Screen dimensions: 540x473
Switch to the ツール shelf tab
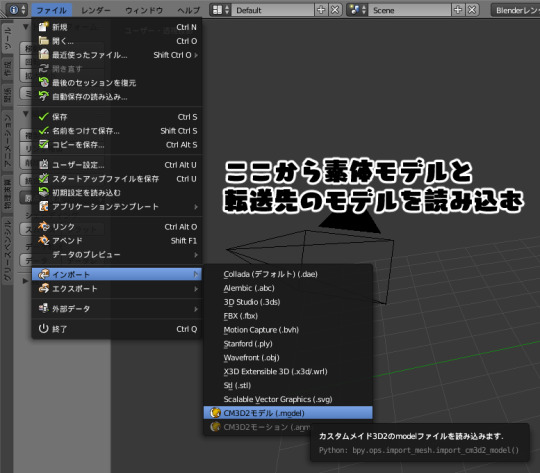[7, 38]
